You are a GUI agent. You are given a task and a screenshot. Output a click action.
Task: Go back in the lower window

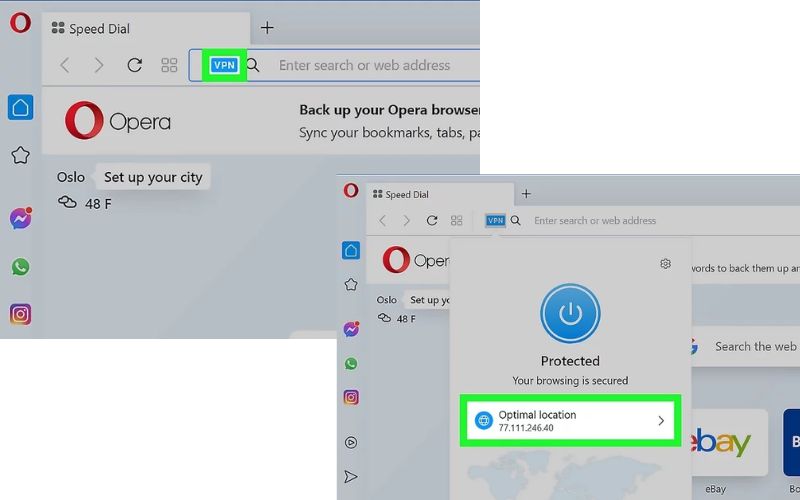point(383,220)
